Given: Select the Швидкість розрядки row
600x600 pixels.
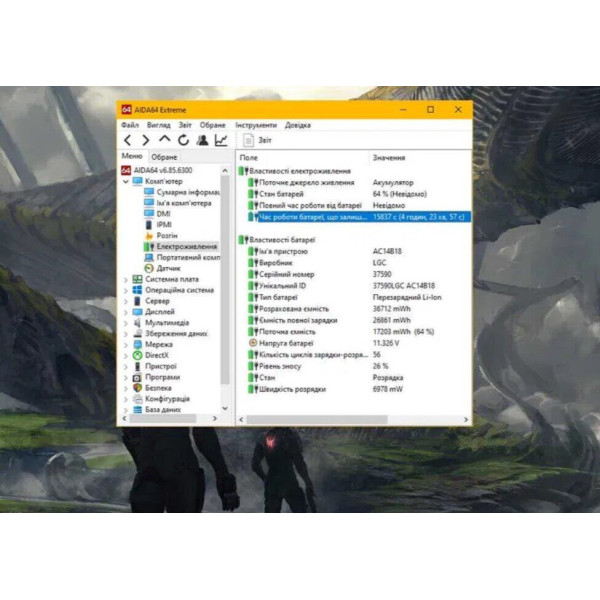Looking at the screenshot, I should [354, 389].
